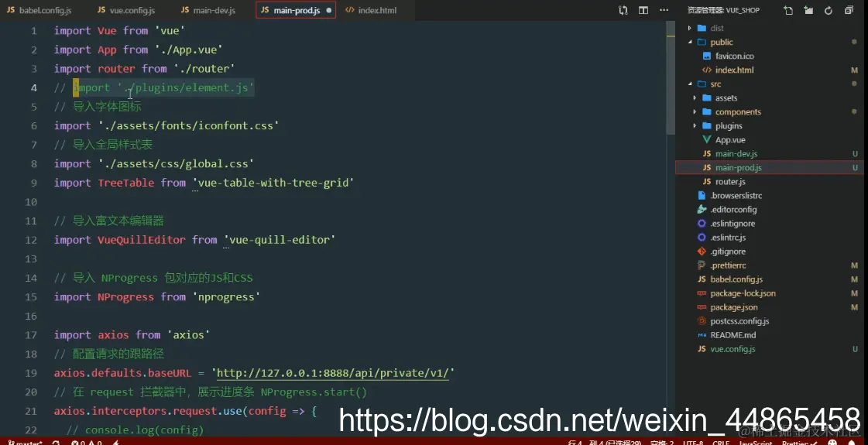Screen dimensions: 868x445
Task: Create a new file in VUE_SHOP explorer
Action: [787, 10]
